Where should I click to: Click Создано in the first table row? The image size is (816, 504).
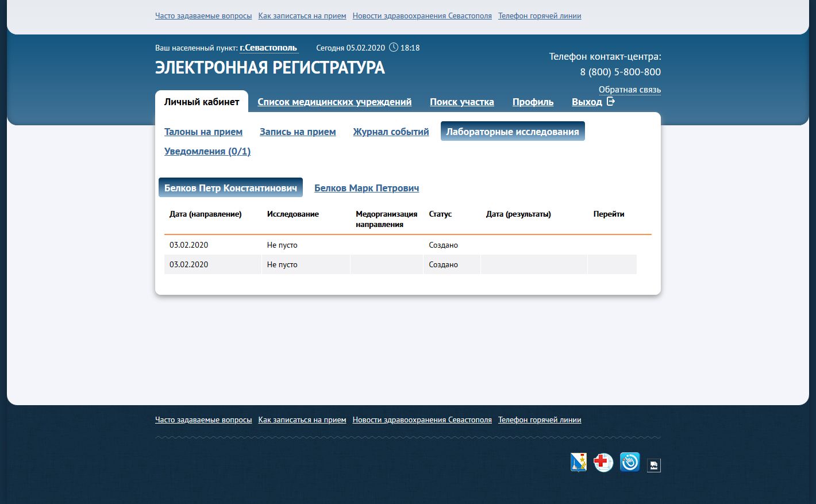point(443,245)
